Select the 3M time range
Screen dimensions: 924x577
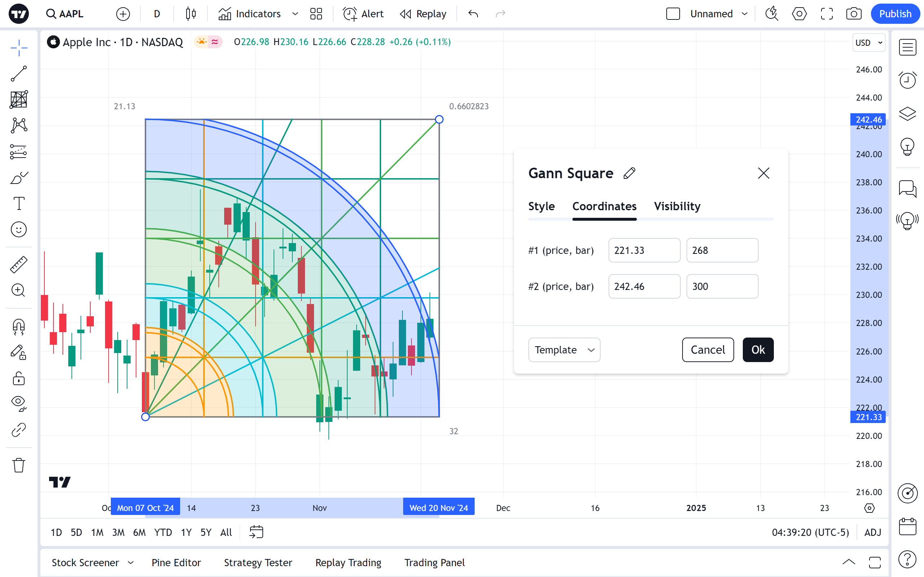point(118,532)
